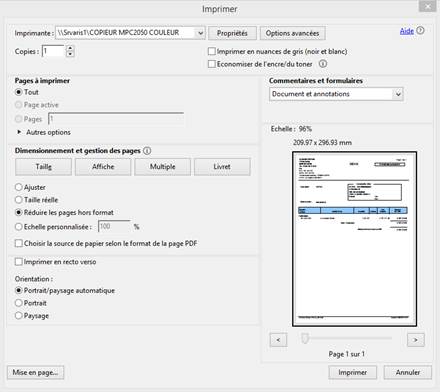Decrease the Copies count with down arrow
This screenshot has height=392, width=440.
(x=70, y=54)
